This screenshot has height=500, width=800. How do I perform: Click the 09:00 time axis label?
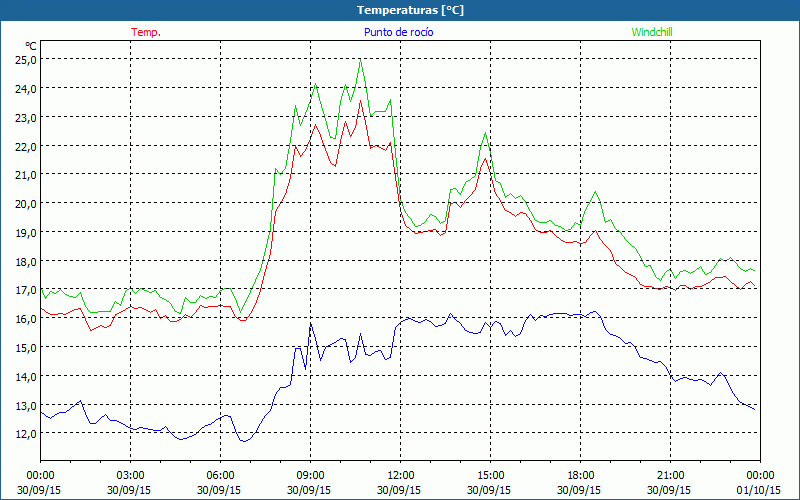point(310,476)
